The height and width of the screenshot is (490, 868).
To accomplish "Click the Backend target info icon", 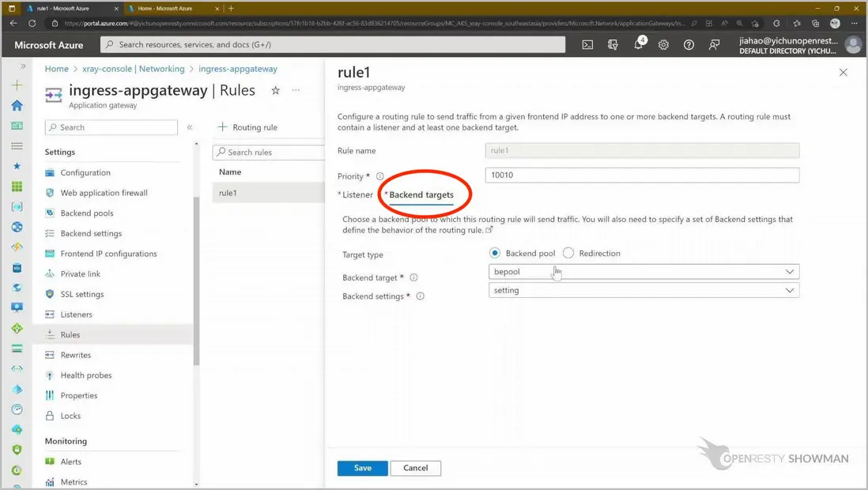I will tap(413, 277).
